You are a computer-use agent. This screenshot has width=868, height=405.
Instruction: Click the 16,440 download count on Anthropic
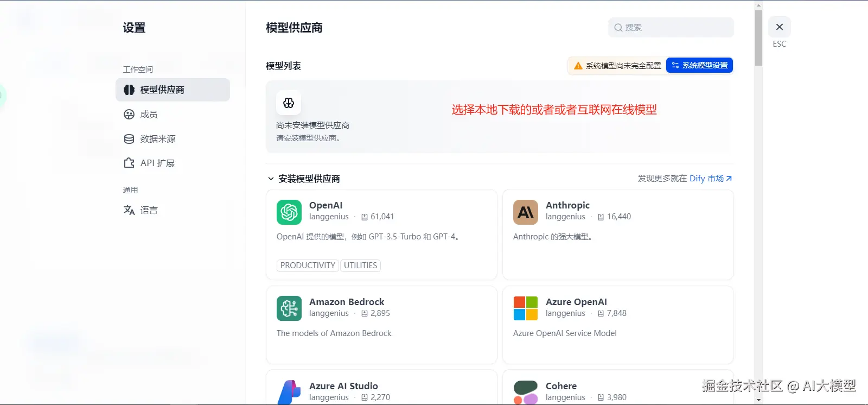[x=619, y=217]
